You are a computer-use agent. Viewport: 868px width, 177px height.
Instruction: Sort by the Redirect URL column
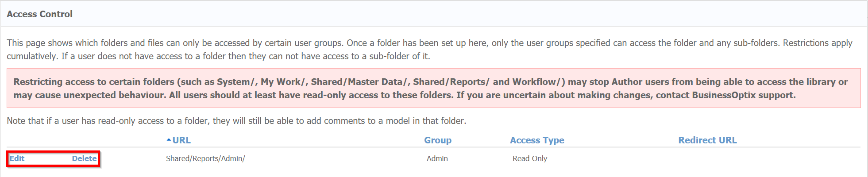tap(707, 140)
